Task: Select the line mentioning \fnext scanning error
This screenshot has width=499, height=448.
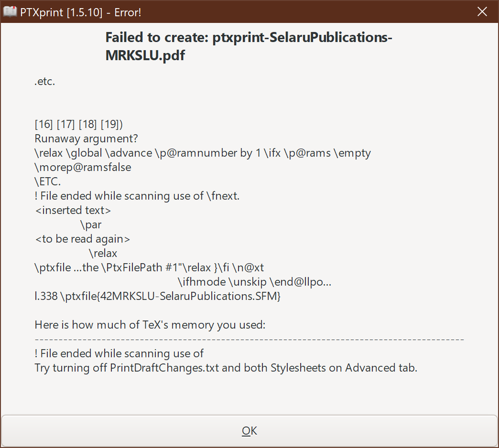Action: [136, 196]
